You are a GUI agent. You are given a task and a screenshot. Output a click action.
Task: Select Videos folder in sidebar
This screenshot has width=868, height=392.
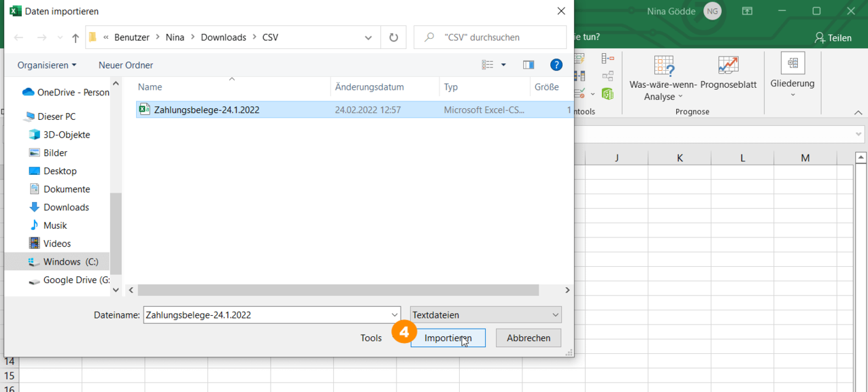(x=50, y=244)
